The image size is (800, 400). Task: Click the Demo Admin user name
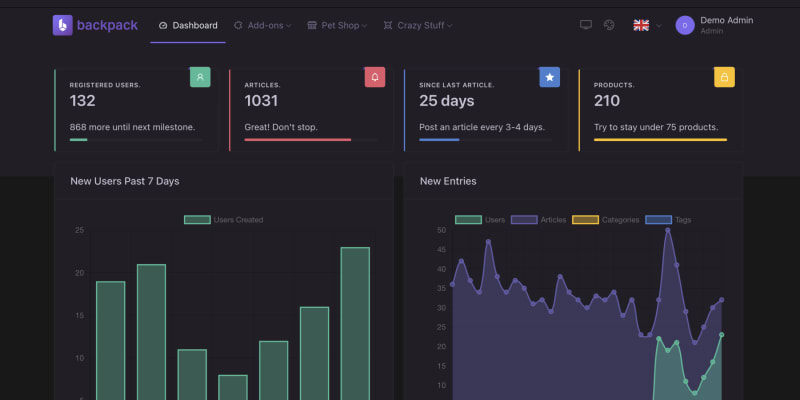tap(726, 20)
